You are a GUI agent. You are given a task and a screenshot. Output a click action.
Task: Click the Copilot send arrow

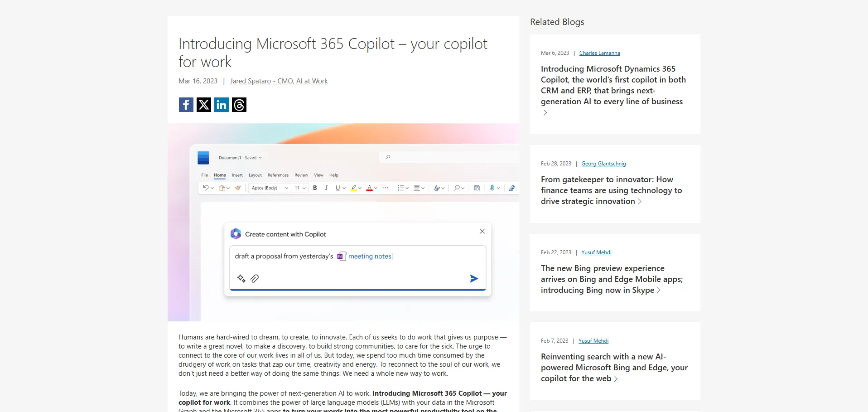tap(474, 278)
